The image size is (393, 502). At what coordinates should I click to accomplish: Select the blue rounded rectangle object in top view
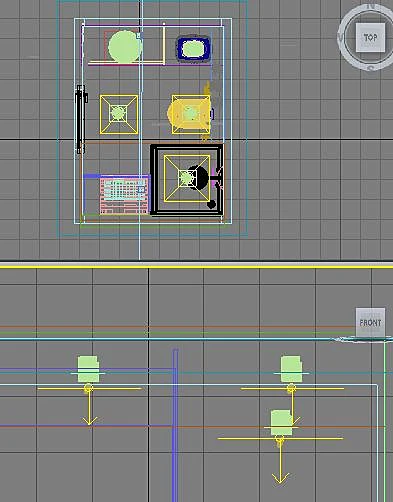(193, 49)
